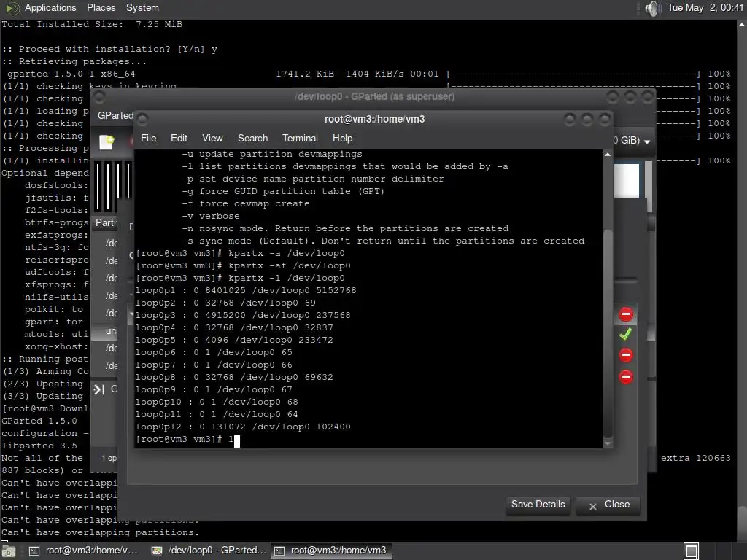Click the active root@vm3:/home/vm3 taskbar entry
747x560 pixels.
click(x=332, y=551)
